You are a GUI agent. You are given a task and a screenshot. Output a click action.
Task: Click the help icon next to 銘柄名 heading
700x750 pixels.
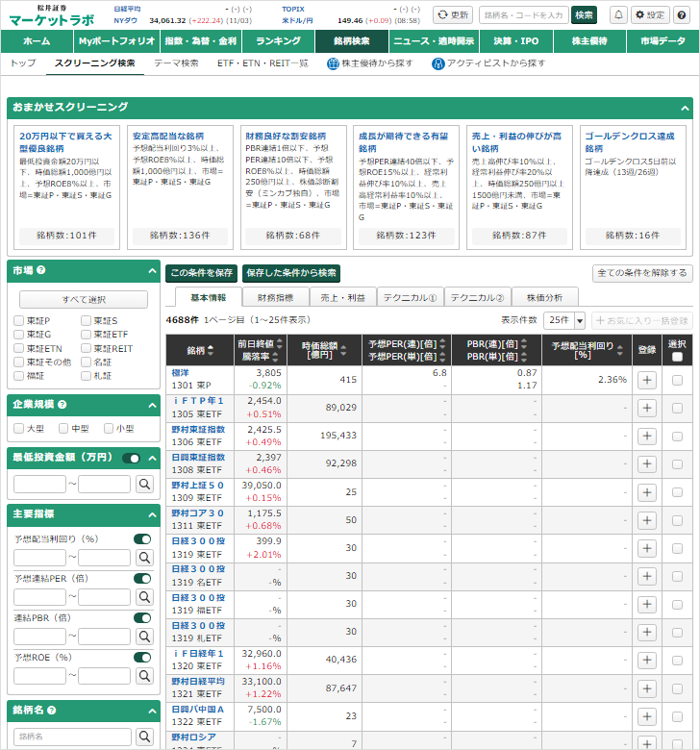pyautogui.click(x=52, y=711)
